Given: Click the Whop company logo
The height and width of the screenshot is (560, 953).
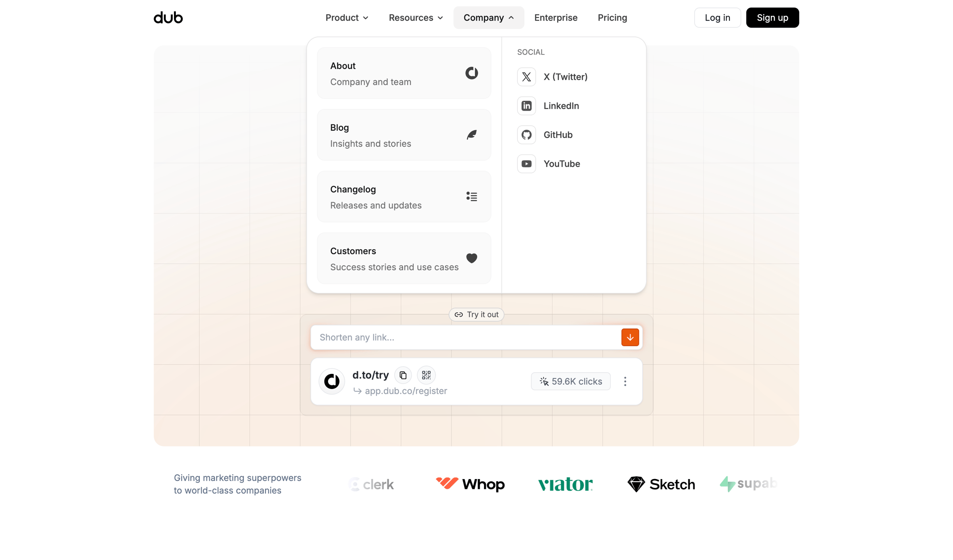Looking at the screenshot, I should [x=470, y=484].
